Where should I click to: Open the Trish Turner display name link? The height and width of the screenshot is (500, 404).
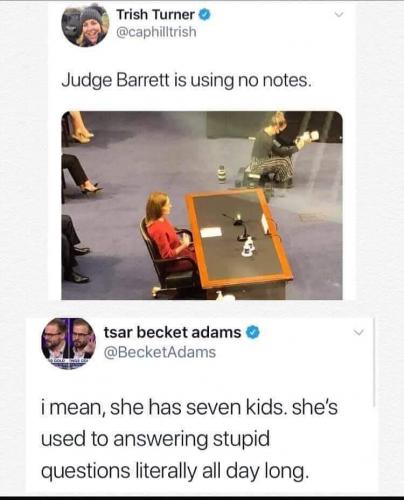coord(155,15)
